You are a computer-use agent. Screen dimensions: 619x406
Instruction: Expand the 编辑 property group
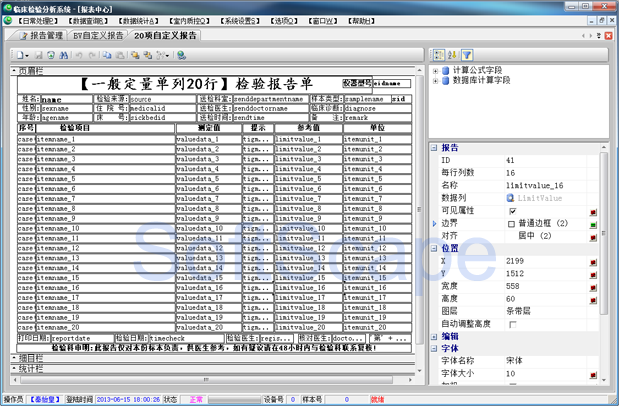[x=434, y=337]
